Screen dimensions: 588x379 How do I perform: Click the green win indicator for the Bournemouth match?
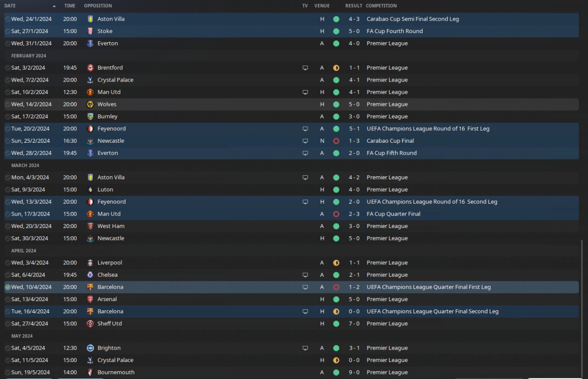click(336, 373)
